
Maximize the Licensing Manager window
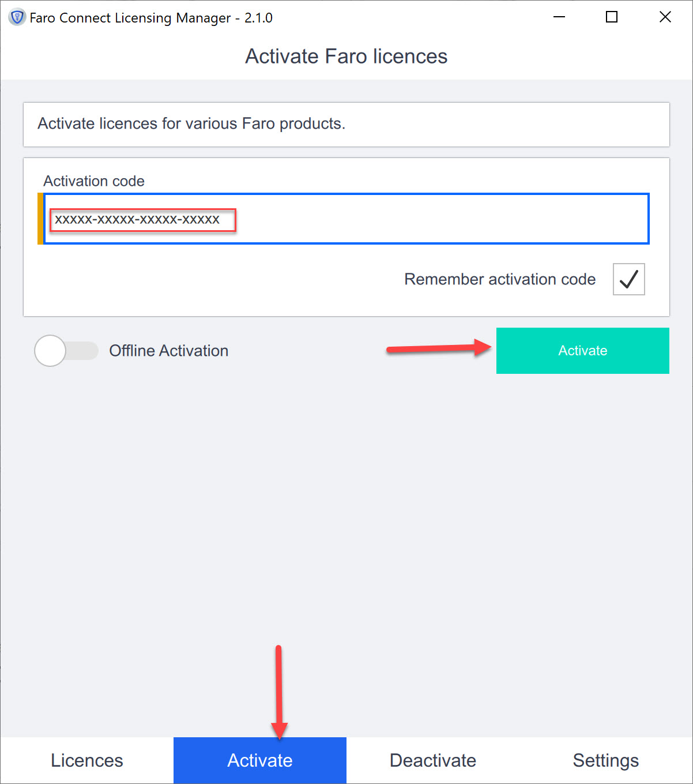click(x=612, y=17)
